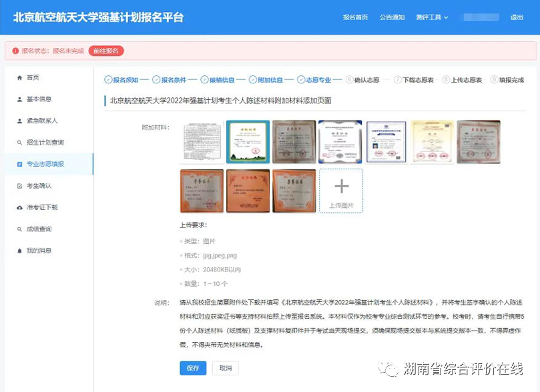540x392 pixels.
Task: Open the orange-red certificate with gold title
Action: 248,191
